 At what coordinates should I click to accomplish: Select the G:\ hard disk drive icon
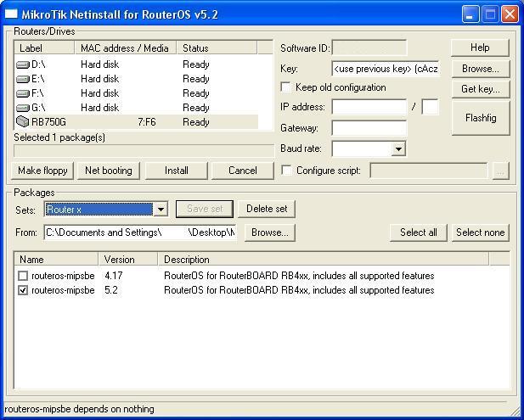pos(23,108)
